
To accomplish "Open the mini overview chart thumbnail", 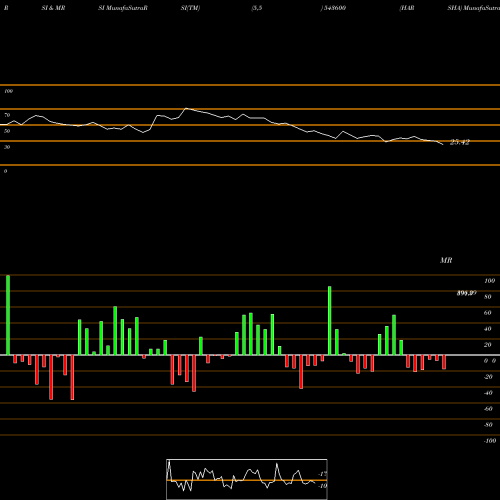I will tap(247, 479).
